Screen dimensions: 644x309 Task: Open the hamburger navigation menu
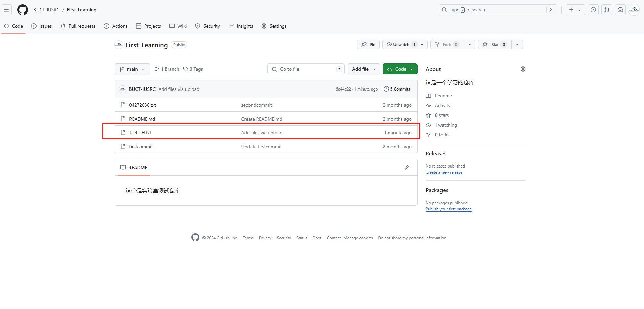pos(6,10)
